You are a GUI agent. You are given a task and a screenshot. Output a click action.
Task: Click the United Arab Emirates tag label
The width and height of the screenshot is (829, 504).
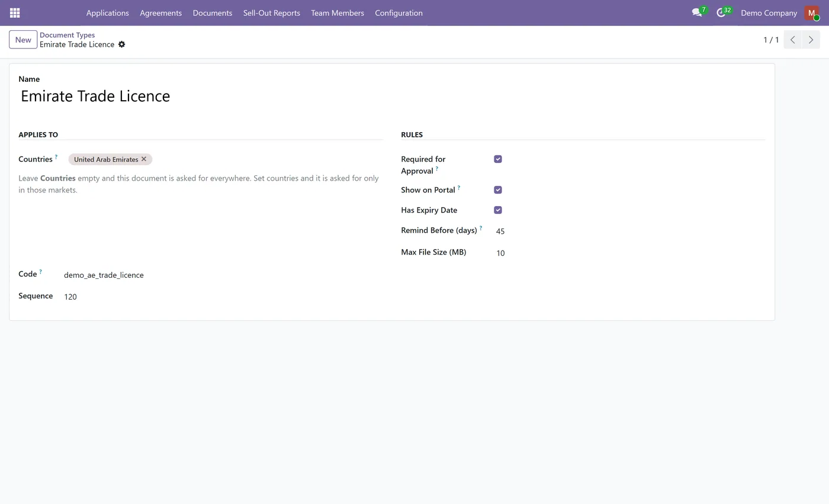pos(106,159)
